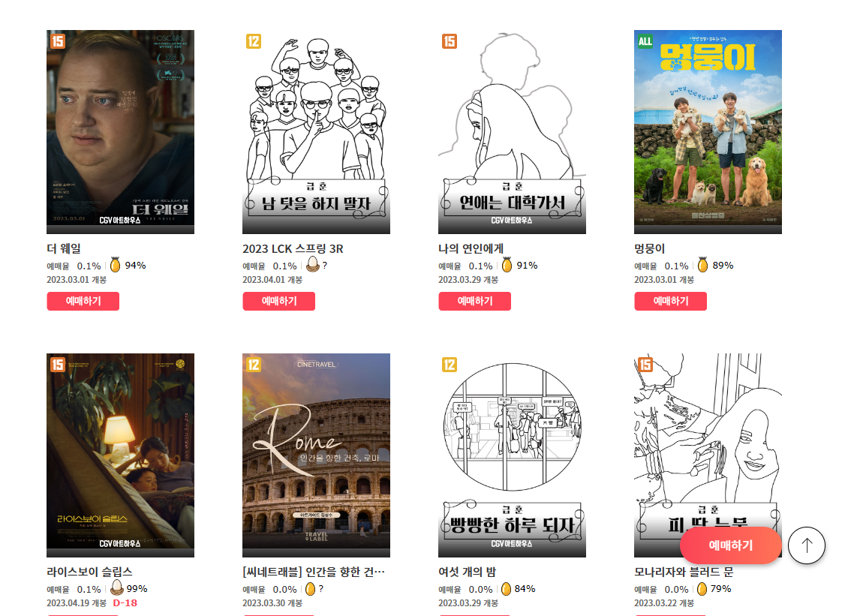This screenshot has width=848, height=616.
Task: Click 예매하기 button under 더 웨일
Action: [x=83, y=301]
